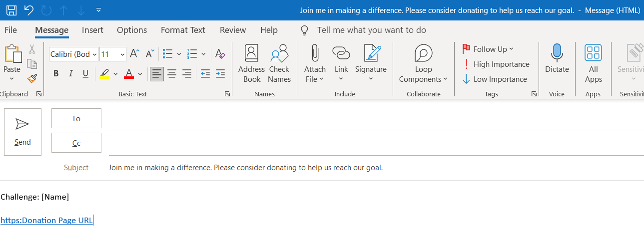Toggle Bold formatting
644x241 pixels.
pyautogui.click(x=56, y=74)
